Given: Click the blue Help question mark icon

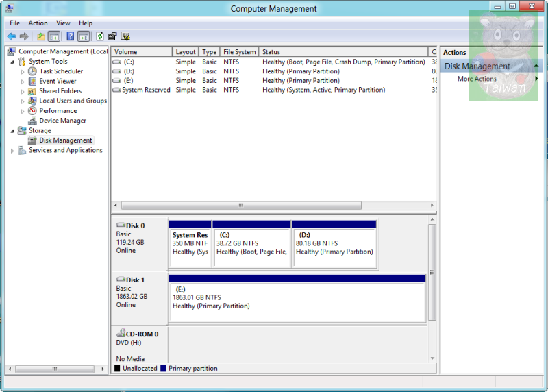Looking at the screenshot, I should click(70, 36).
